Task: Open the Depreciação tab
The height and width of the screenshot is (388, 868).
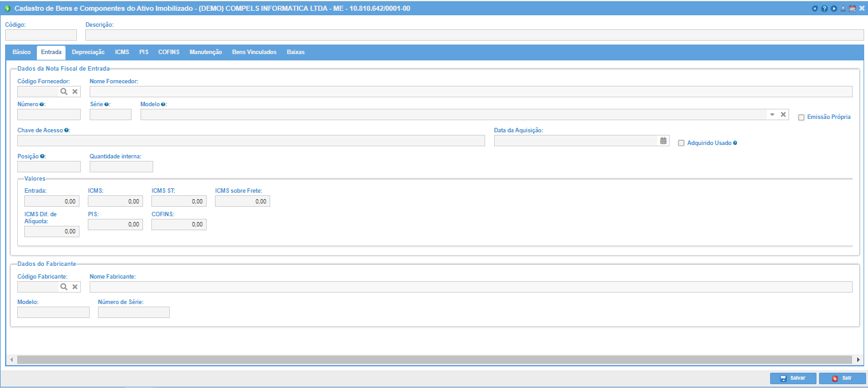Action: [88, 52]
